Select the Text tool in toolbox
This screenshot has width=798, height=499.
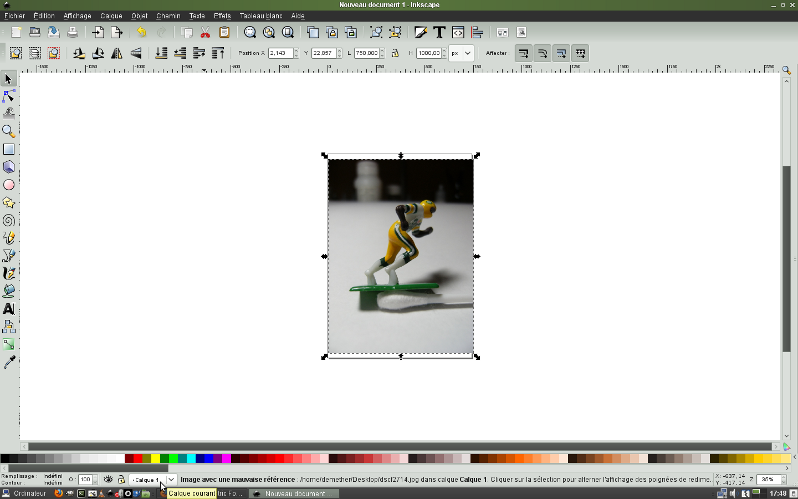coord(9,309)
